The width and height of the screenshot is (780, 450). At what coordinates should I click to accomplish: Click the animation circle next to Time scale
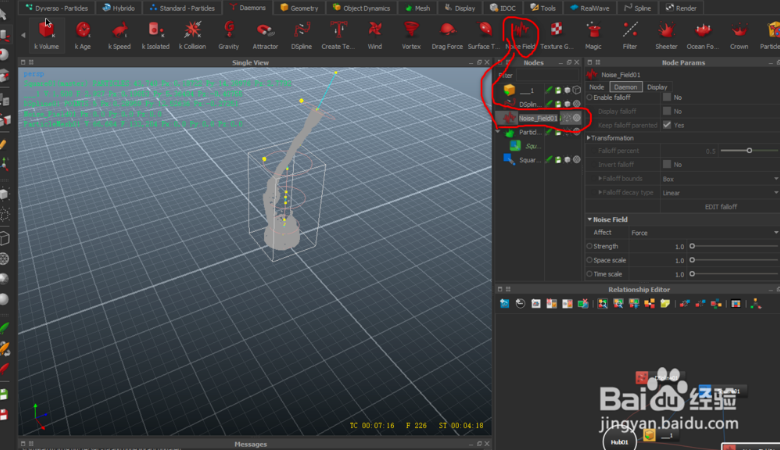click(589, 274)
